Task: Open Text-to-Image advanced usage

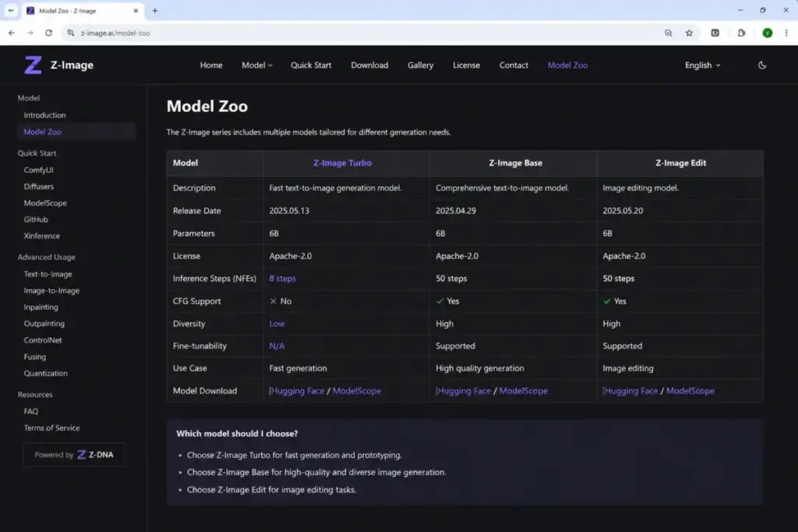Action: [x=48, y=274]
